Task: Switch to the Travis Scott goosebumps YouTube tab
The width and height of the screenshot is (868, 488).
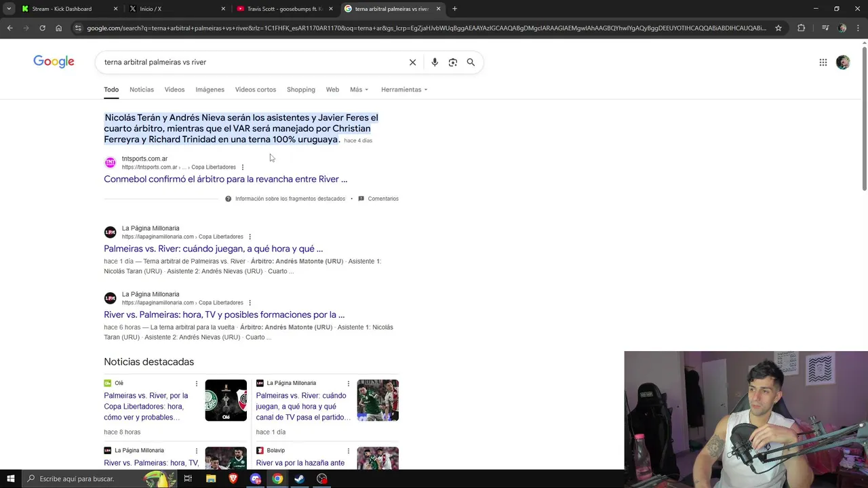Action: click(x=284, y=9)
